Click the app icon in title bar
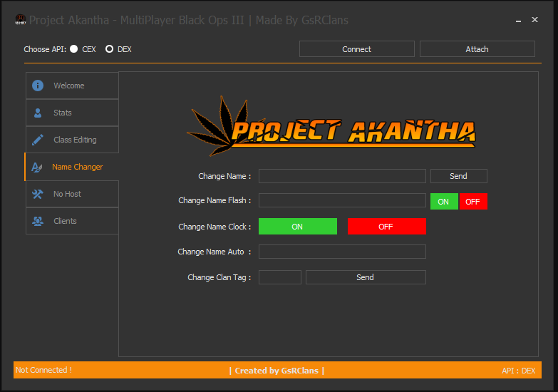Screen dimensions: 558x392 (x=21, y=19)
